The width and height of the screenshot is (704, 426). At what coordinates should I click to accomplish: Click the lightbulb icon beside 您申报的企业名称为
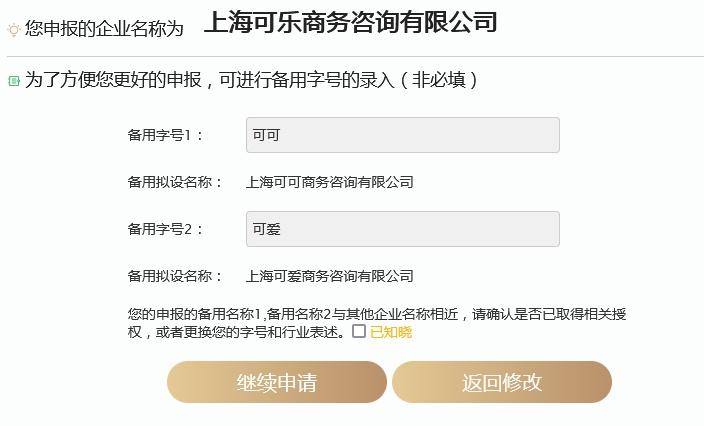14,30
